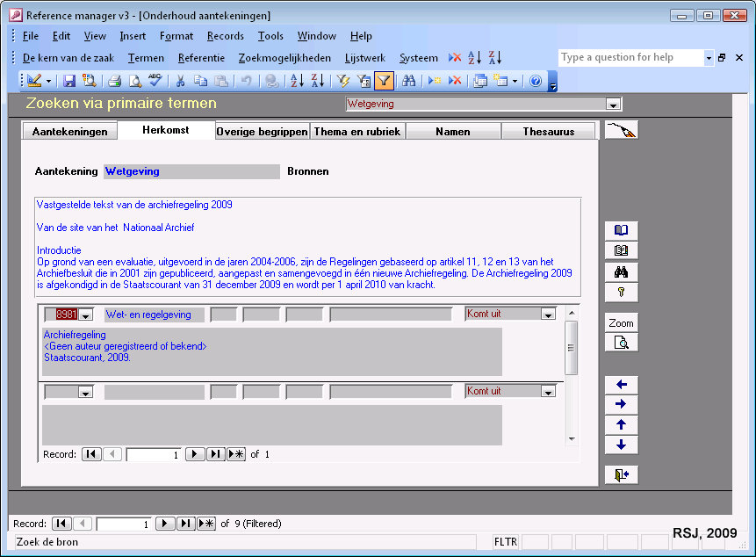Screen dimensions: 756x557
Task: Click the exit door icon button
Action: [x=621, y=475]
